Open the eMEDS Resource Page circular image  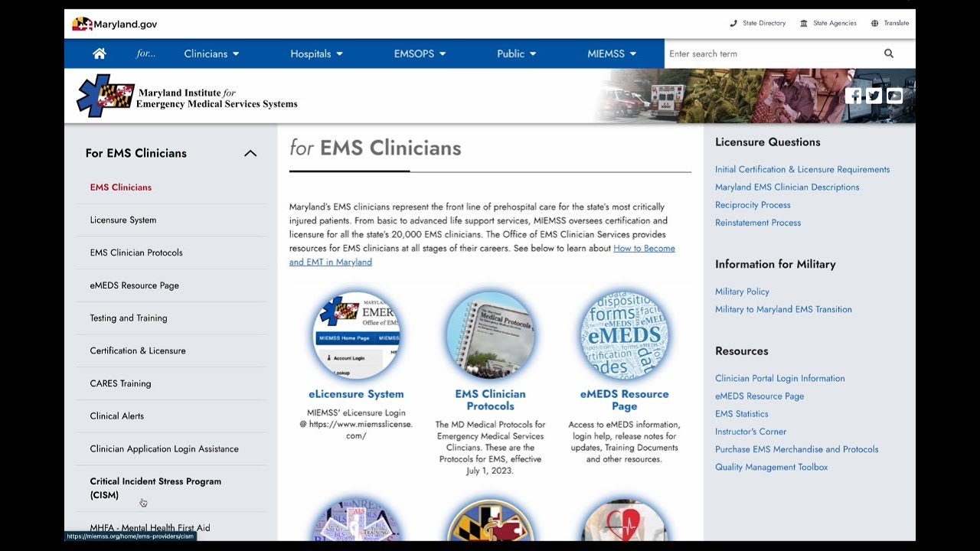tap(624, 335)
